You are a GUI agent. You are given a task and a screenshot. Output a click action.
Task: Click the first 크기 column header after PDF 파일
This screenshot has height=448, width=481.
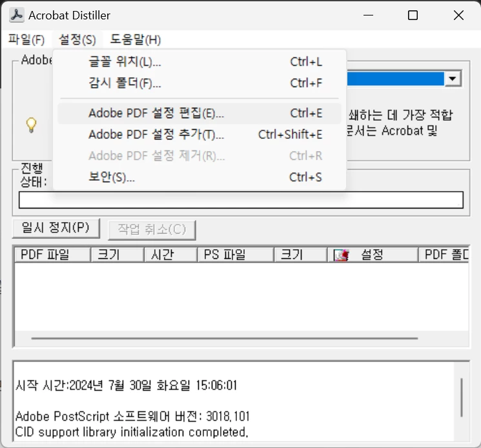118,255
